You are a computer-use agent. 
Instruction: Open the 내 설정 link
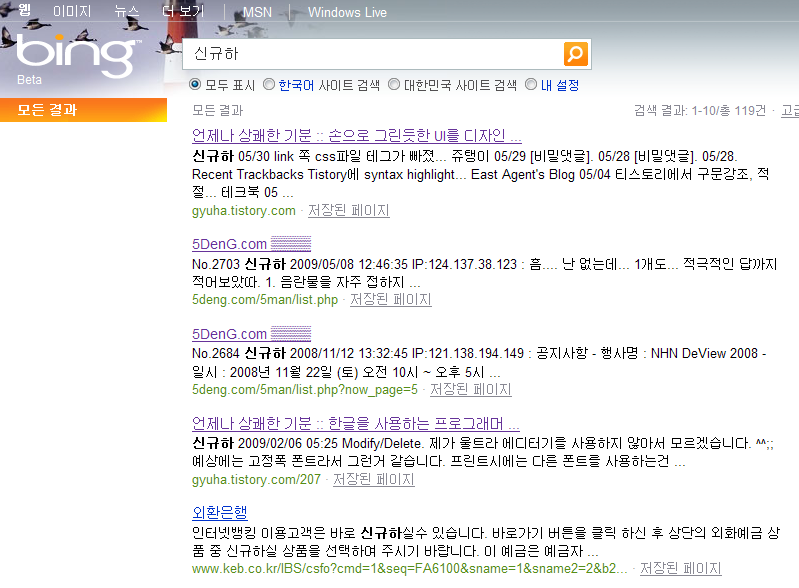[x=560, y=85]
